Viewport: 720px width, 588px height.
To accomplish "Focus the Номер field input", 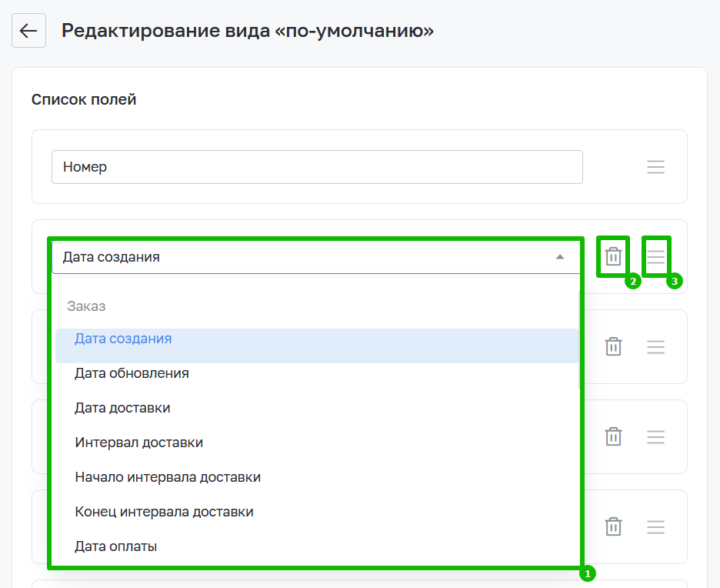I will tap(317, 167).
